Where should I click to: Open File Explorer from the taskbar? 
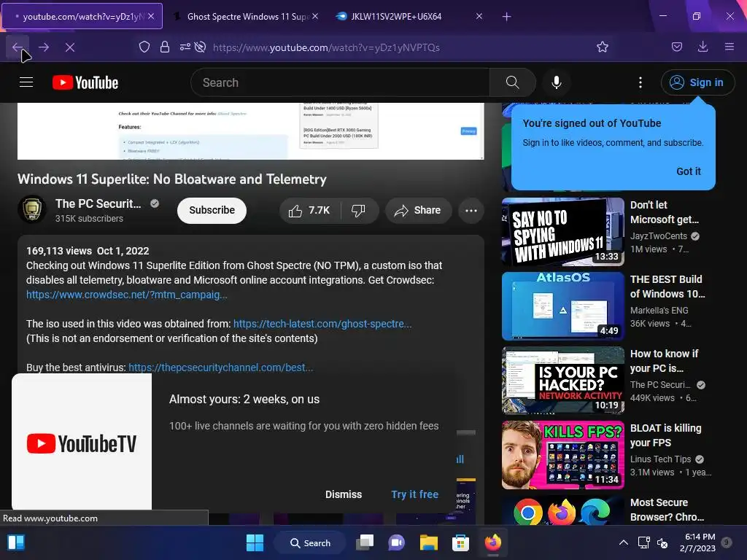[x=429, y=542]
